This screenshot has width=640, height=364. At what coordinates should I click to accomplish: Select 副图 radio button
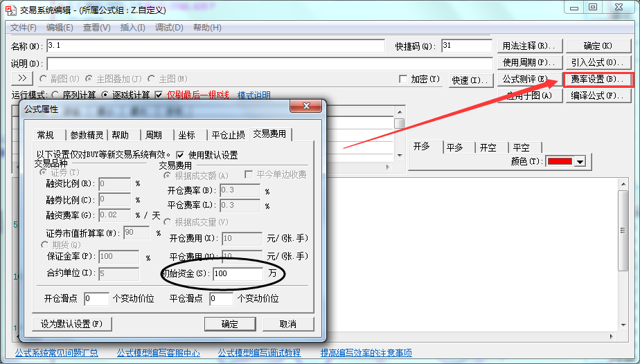pyautogui.click(x=43, y=79)
